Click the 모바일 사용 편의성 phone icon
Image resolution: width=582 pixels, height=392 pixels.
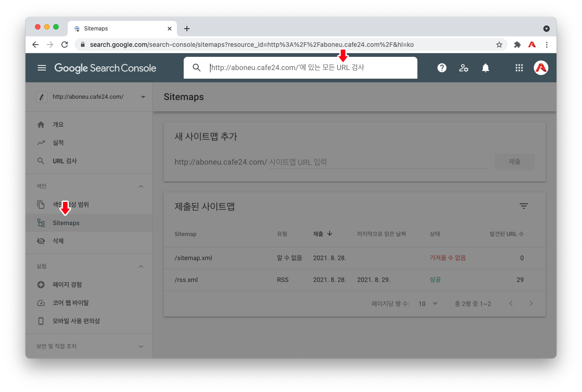(x=41, y=321)
